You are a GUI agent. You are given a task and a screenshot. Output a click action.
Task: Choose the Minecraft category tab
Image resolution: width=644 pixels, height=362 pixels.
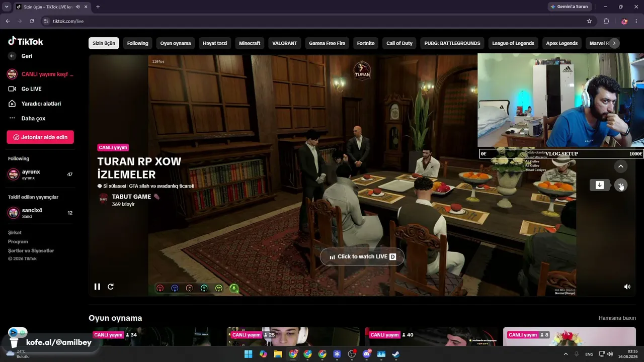click(250, 43)
